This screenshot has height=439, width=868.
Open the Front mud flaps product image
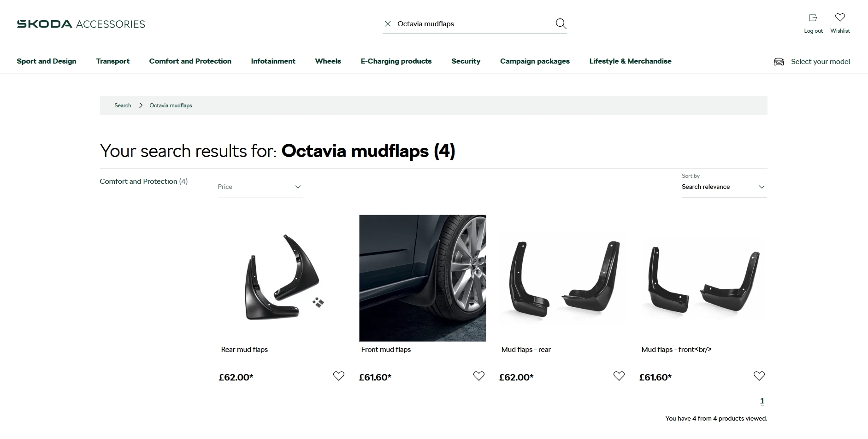[422, 278]
